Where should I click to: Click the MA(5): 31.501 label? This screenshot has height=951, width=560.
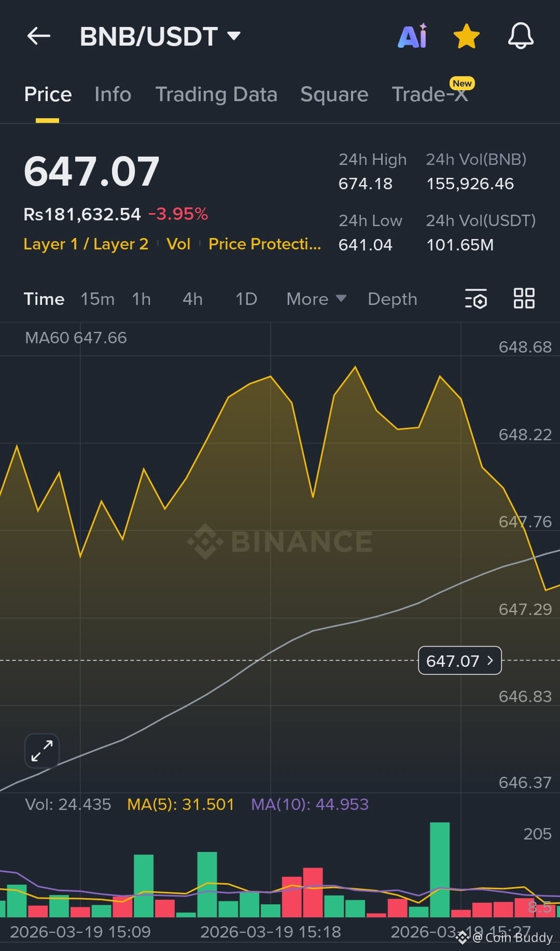[180, 804]
